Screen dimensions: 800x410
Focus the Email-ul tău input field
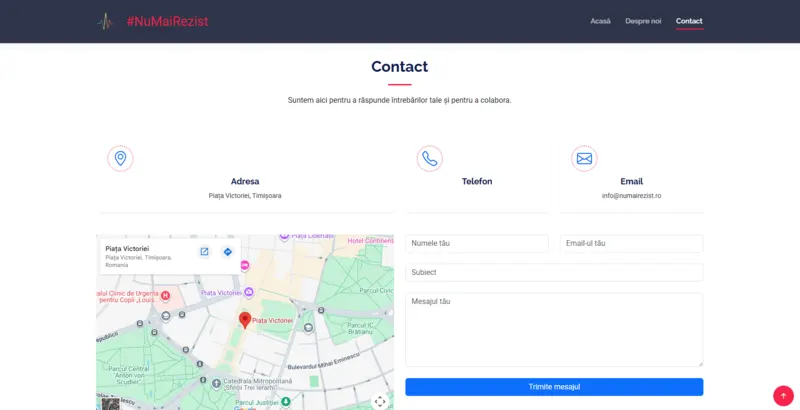[632, 243]
